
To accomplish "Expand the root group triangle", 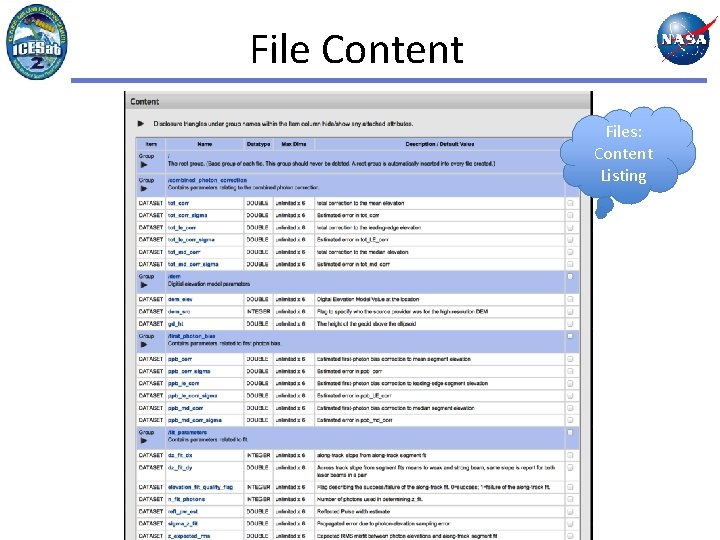I will click(x=144, y=164).
